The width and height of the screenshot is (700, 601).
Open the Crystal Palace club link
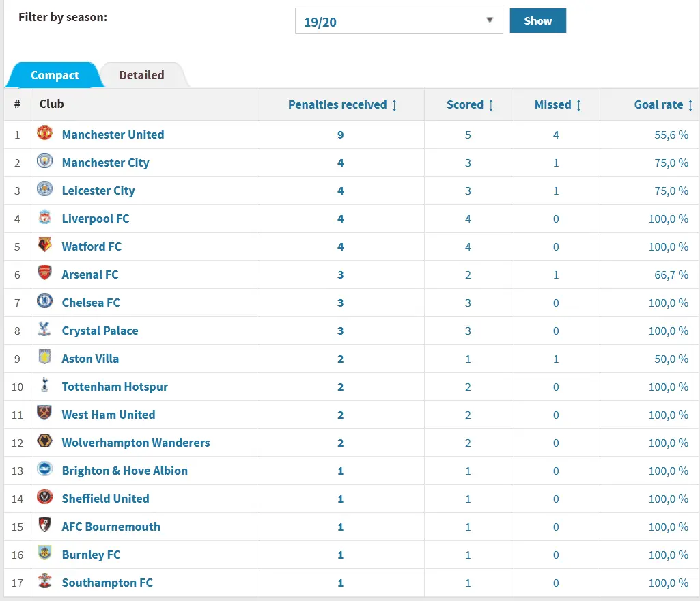100,331
